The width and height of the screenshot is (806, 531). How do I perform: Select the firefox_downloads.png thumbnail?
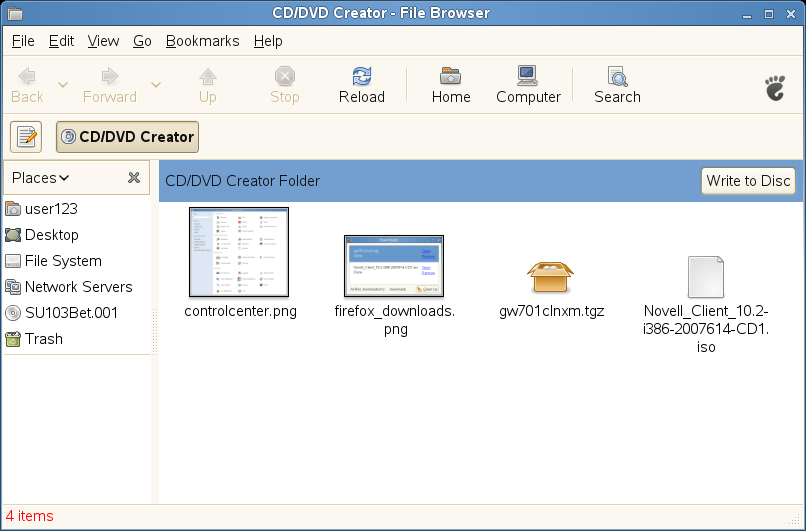[394, 266]
